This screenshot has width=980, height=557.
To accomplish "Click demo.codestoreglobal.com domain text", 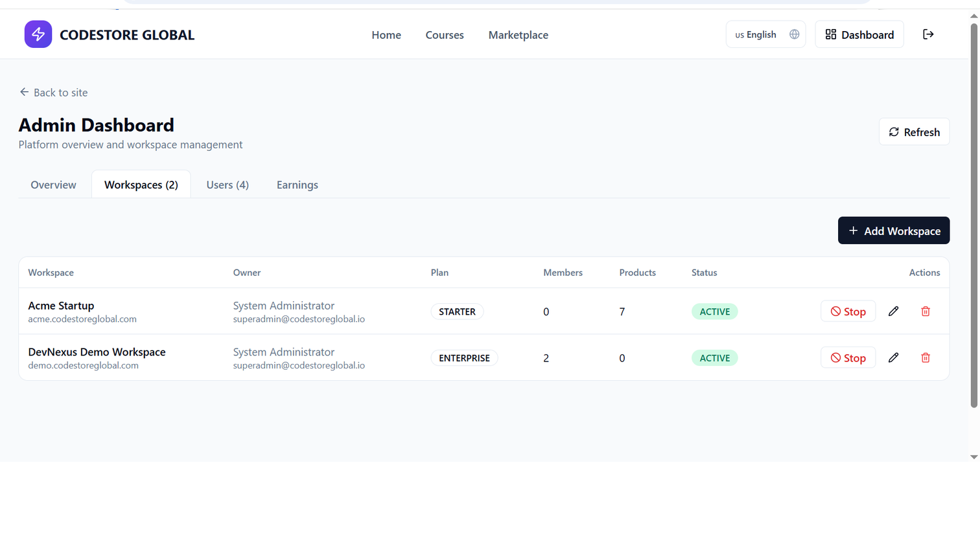I will tap(83, 365).
